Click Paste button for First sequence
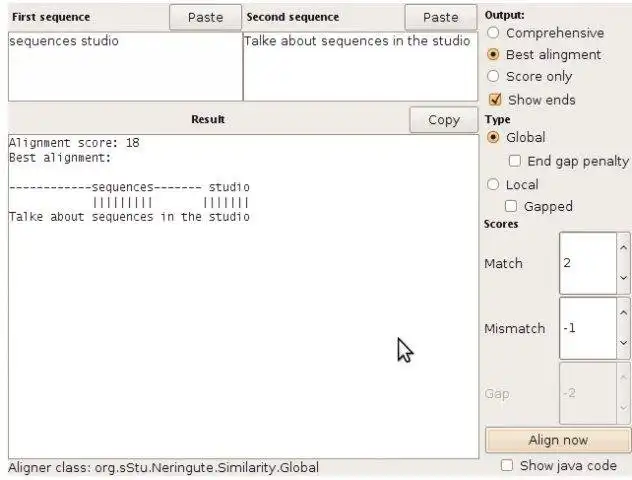The image size is (632, 480). point(205,17)
